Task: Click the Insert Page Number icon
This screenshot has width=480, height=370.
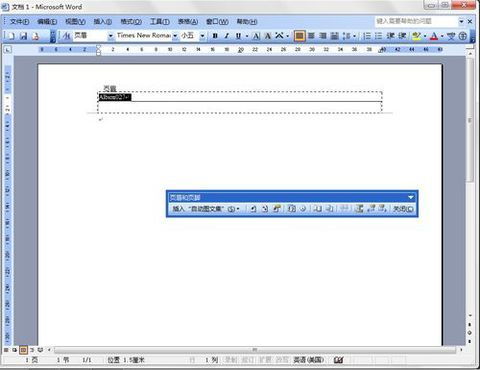Action: (x=253, y=209)
